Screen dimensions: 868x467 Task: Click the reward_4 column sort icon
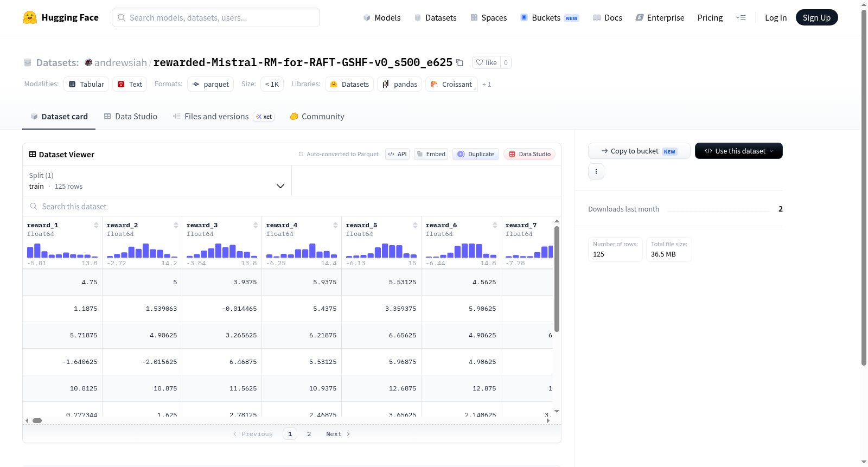(335, 225)
